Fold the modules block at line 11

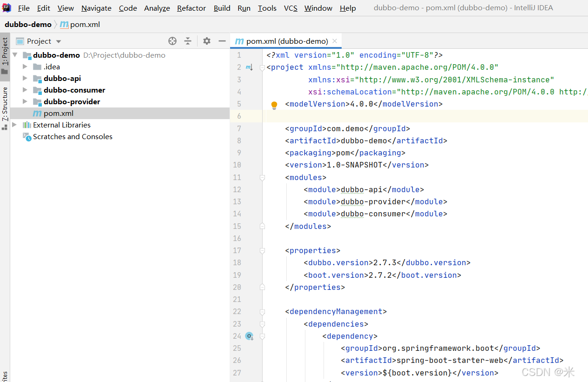click(262, 177)
